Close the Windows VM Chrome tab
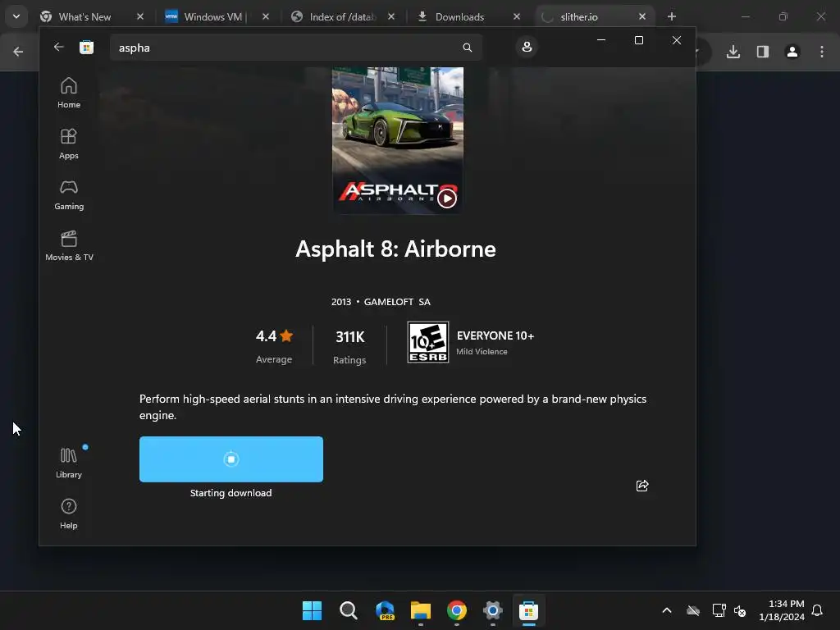This screenshot has width=840, height=630. 265,16
